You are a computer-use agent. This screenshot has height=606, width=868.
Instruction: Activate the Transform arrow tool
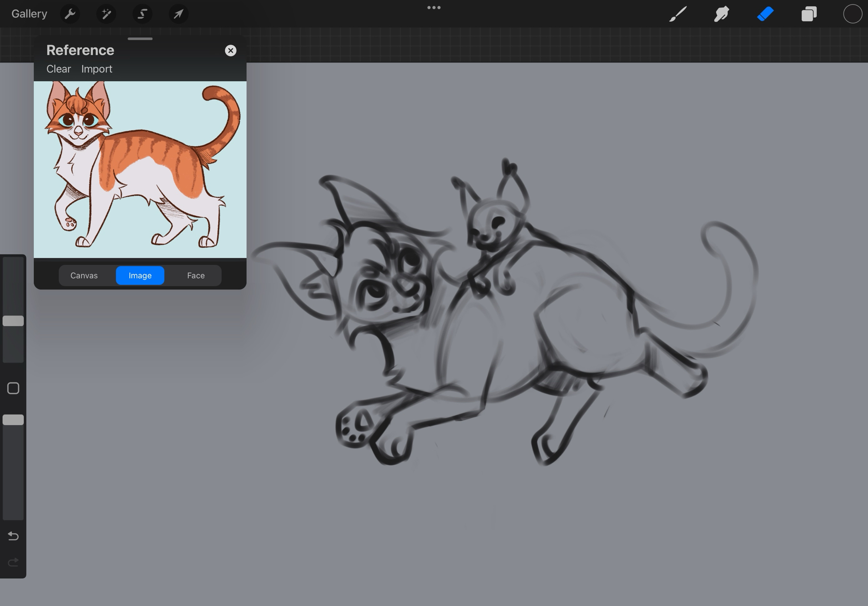click(178, 14)
